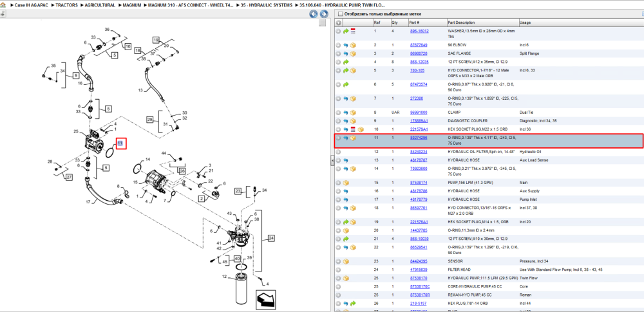Select callout 25 beside the pump in the diagram
This screenshot has height=312, width=644.
[76, 131]
